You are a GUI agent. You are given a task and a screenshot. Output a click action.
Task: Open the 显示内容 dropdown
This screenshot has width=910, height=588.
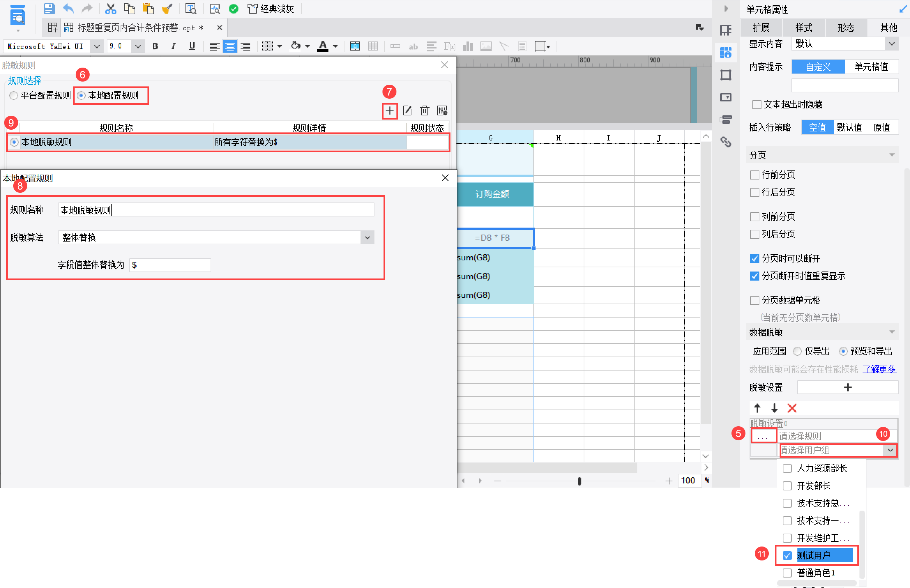click(x=891, y=44)
